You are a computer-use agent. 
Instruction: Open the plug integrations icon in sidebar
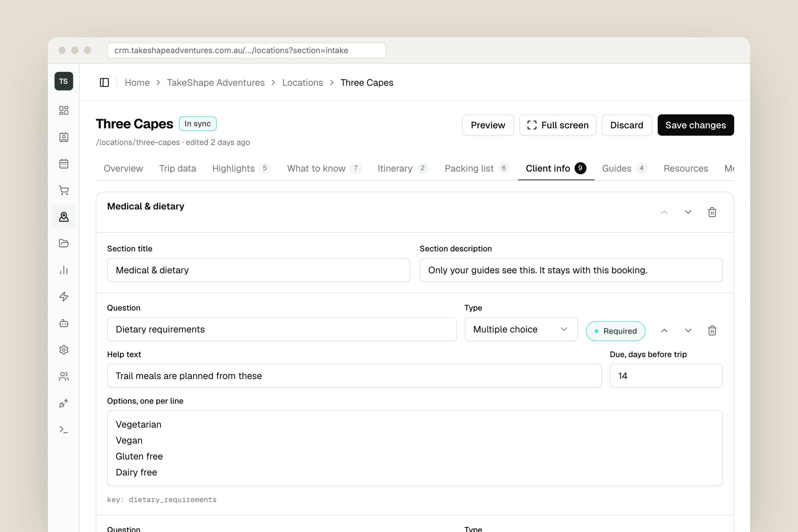pos(64,403)
